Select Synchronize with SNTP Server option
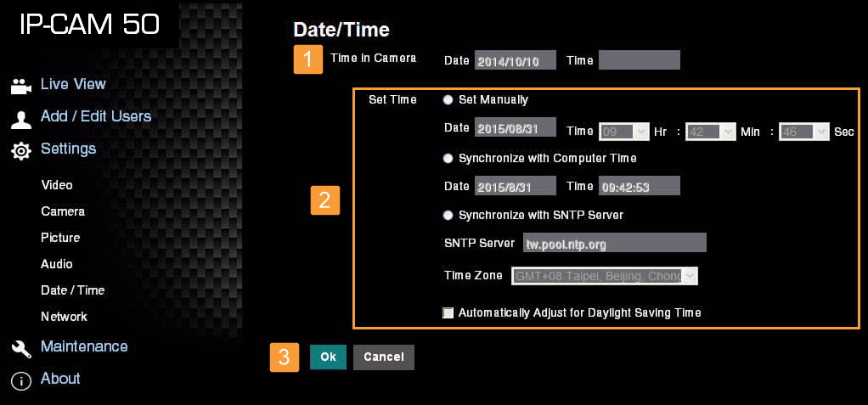The height and width of the screenshot is (405, 868). 448,216
